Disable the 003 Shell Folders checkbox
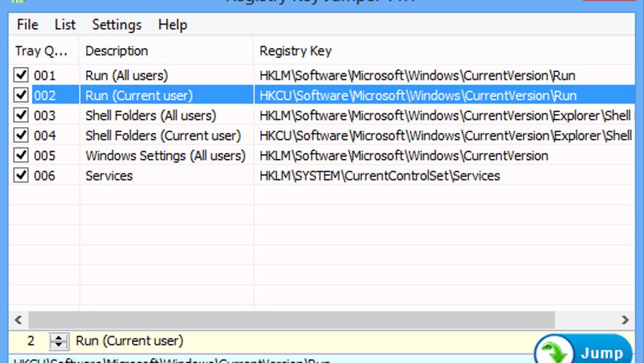This screenshot has width=644, height=363. tap(21, 115)
